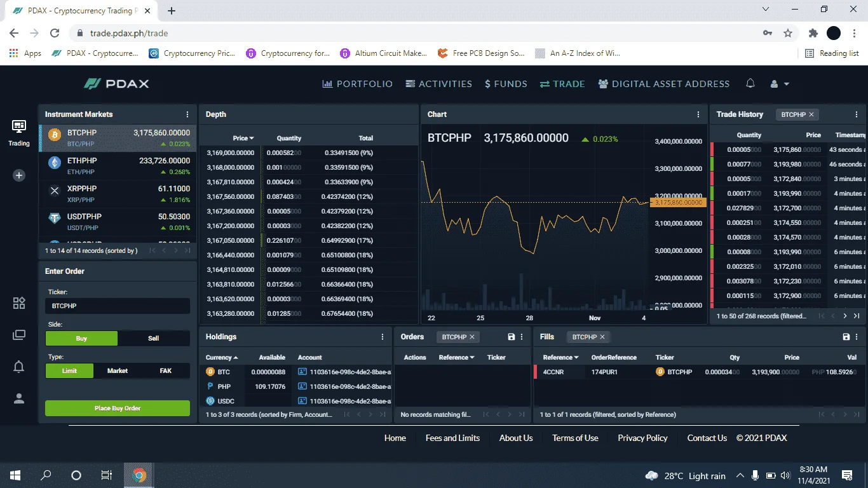
Task: Open Trade History panel options menu
Action: [857, 114]
